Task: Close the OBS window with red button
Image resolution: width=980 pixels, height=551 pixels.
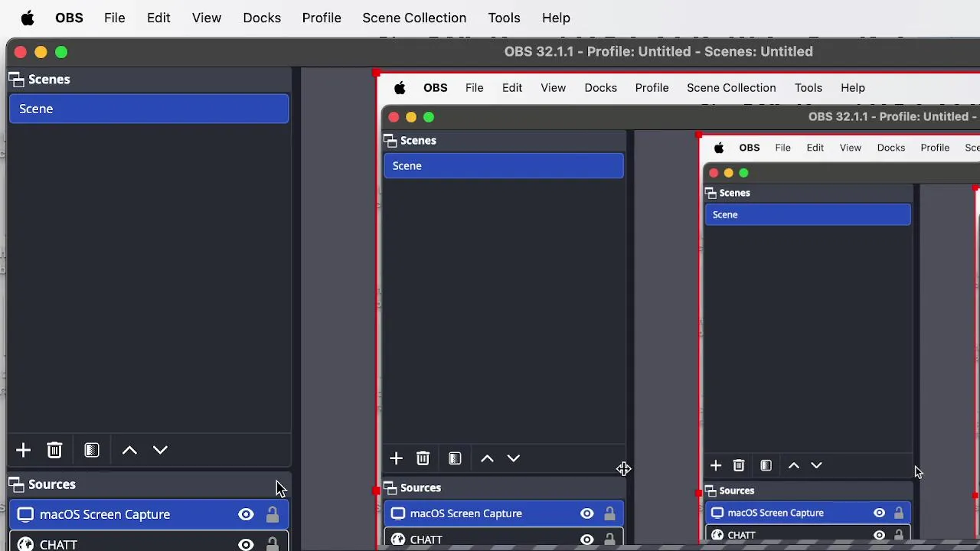Action: point(21,52)
